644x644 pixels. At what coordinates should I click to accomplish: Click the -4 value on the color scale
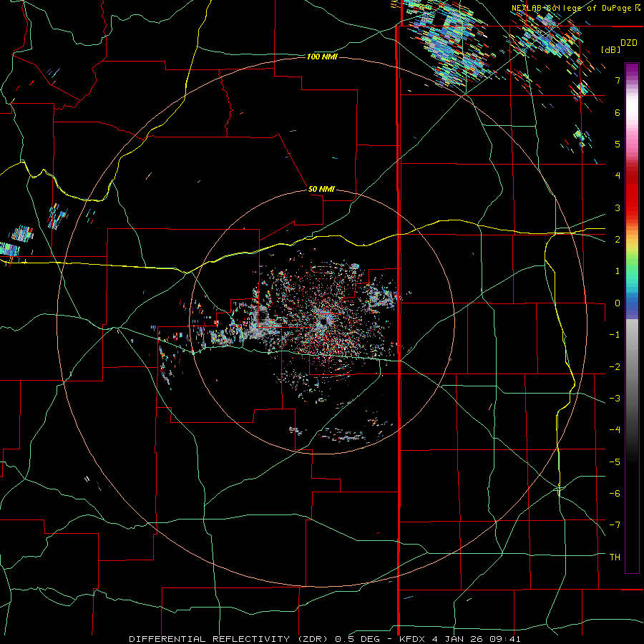tap(615, 430)
